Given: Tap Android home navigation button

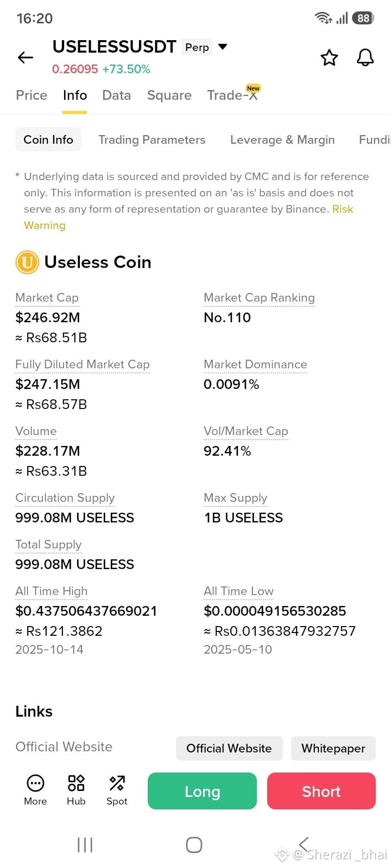Looking at the screenshot, I should pyautogui.click(x=194, y=845).
